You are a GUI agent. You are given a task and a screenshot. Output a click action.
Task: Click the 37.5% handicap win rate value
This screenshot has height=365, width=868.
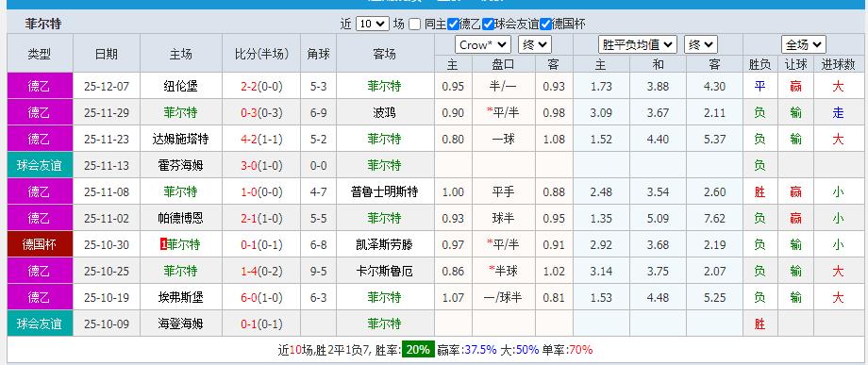point(480,350)
